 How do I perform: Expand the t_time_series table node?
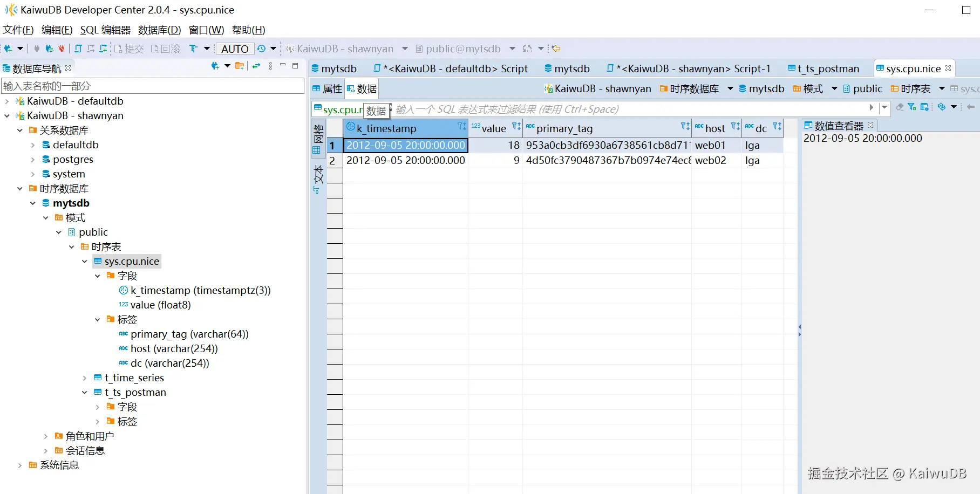tap(85, 378)
